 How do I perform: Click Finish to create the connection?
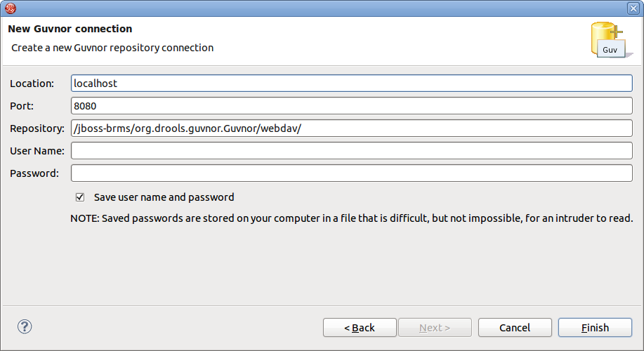pos(595,328)
